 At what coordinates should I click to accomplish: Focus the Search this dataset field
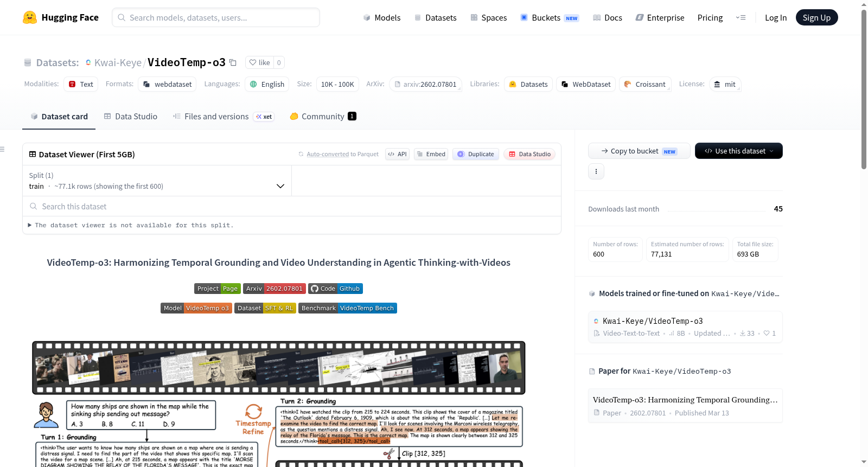[292, 206]
